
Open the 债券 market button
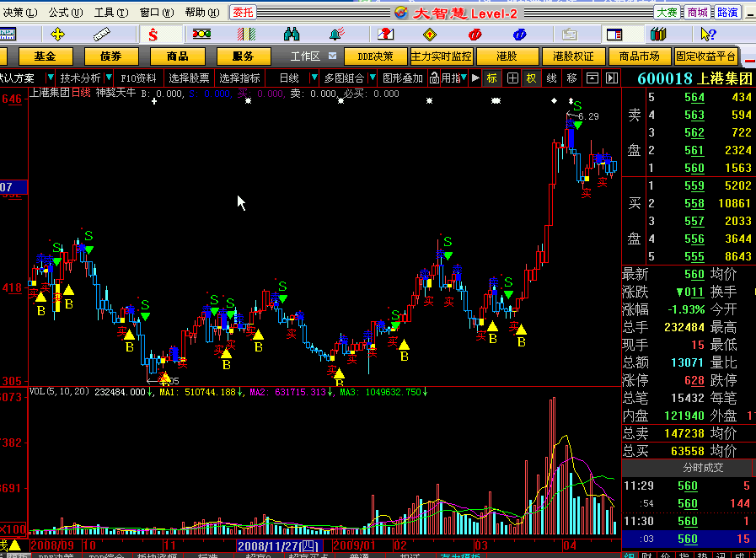tap(111, 56)
